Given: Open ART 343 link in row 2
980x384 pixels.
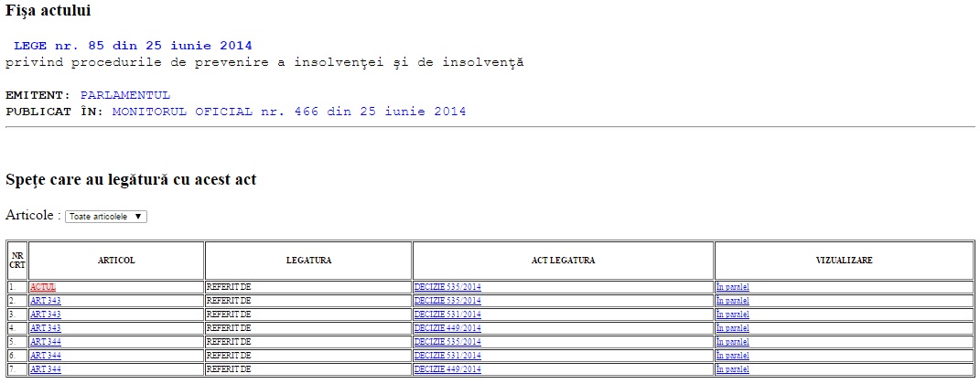Looking at the screenshot, I should click(46, 301).
